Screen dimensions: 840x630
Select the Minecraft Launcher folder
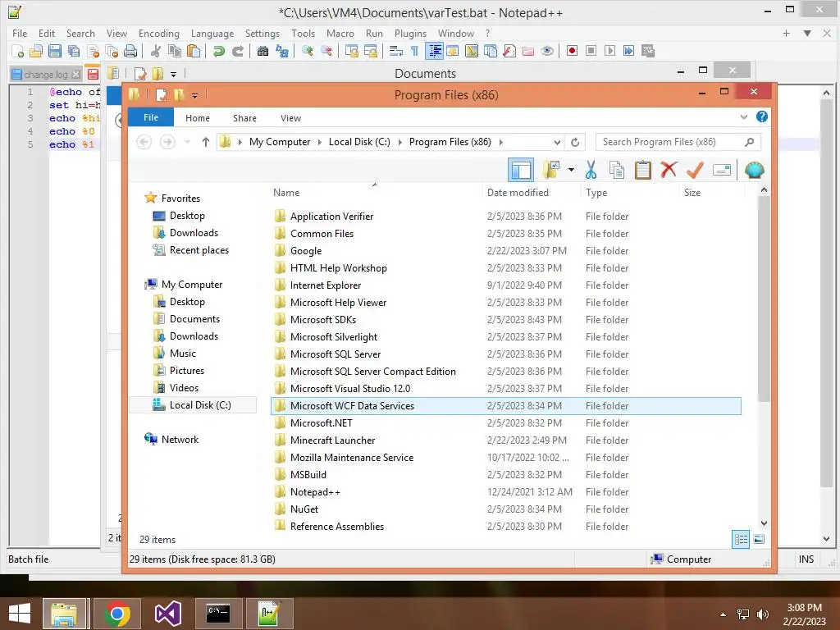click(x=506, y=441)
